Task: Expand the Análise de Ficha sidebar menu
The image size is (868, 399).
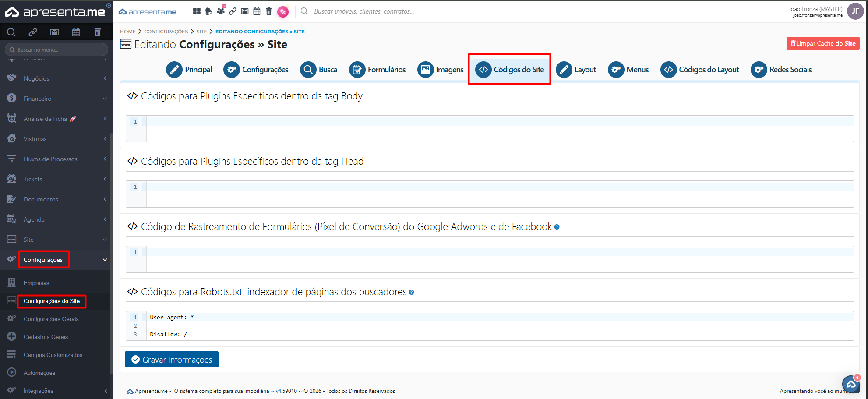Action: [x=56, y=119]
